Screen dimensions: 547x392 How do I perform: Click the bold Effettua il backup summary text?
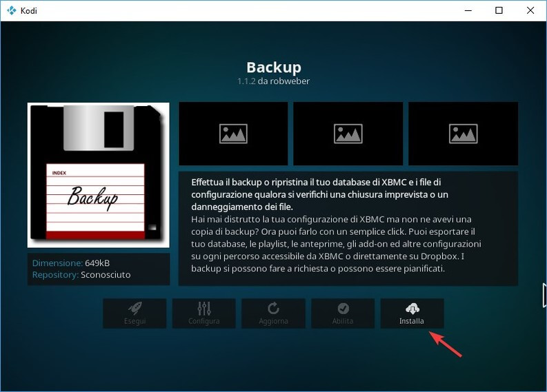click(x=319, y=194)
